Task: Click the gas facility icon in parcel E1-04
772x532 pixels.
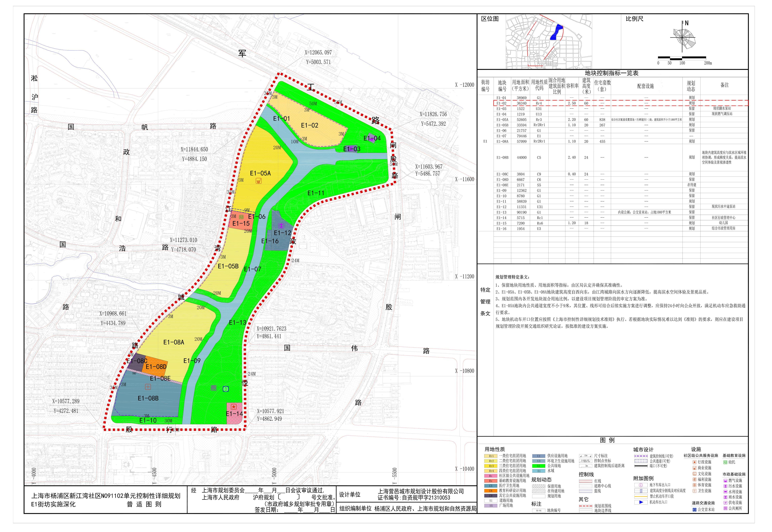Action: [372, 139]
